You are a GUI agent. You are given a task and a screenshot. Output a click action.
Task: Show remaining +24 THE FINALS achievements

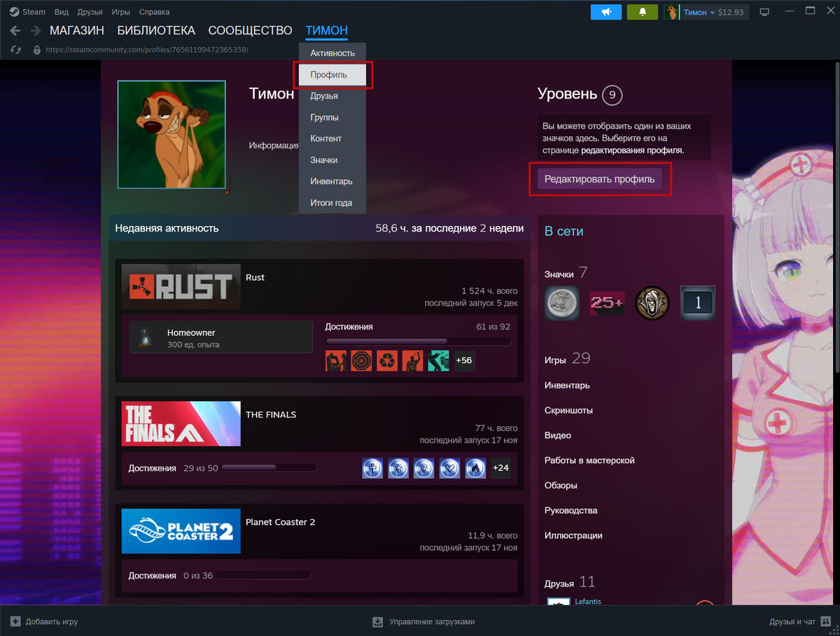click(500, 468)
